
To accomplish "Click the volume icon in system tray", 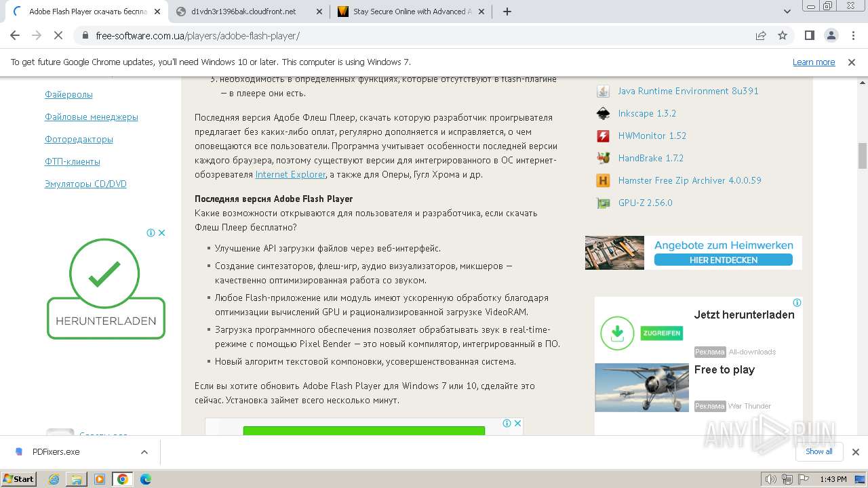I will tap(771, 479).
